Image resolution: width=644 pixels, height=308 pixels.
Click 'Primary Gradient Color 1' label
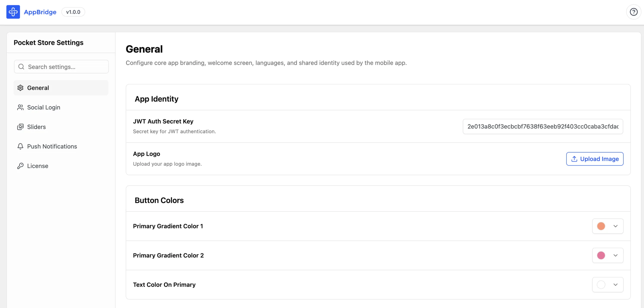pos(168,226)
